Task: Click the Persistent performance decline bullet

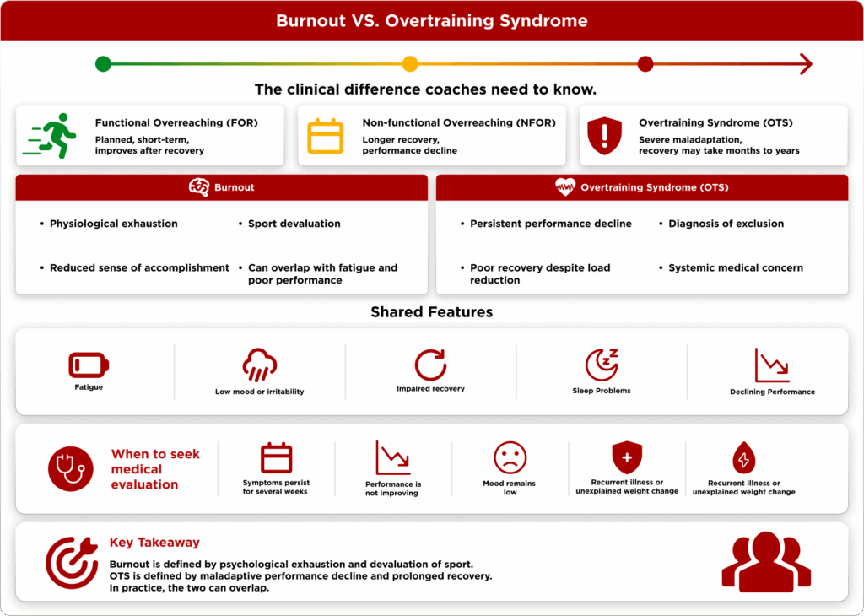Action: click(551, 224)
